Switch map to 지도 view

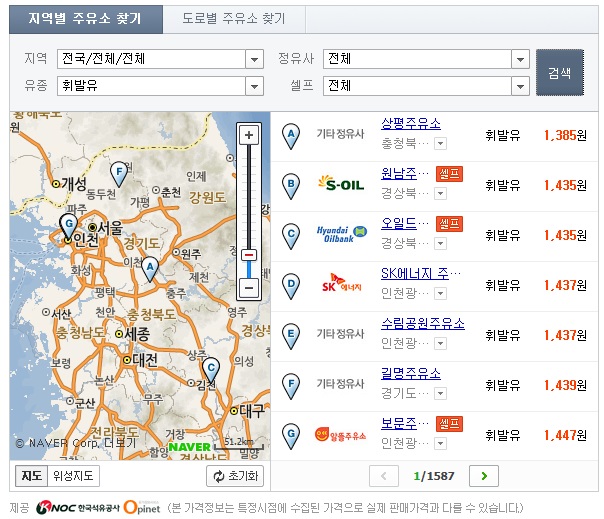[32, 476]
